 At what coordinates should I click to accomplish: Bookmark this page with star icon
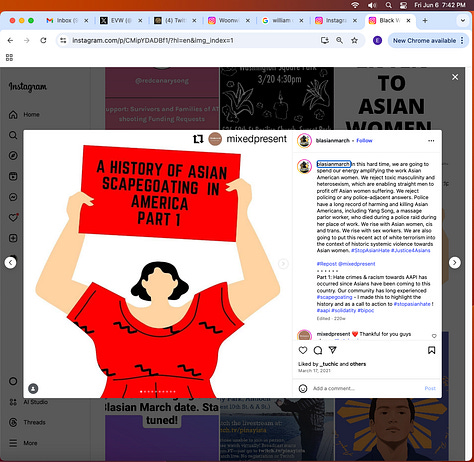coord(354,40)
